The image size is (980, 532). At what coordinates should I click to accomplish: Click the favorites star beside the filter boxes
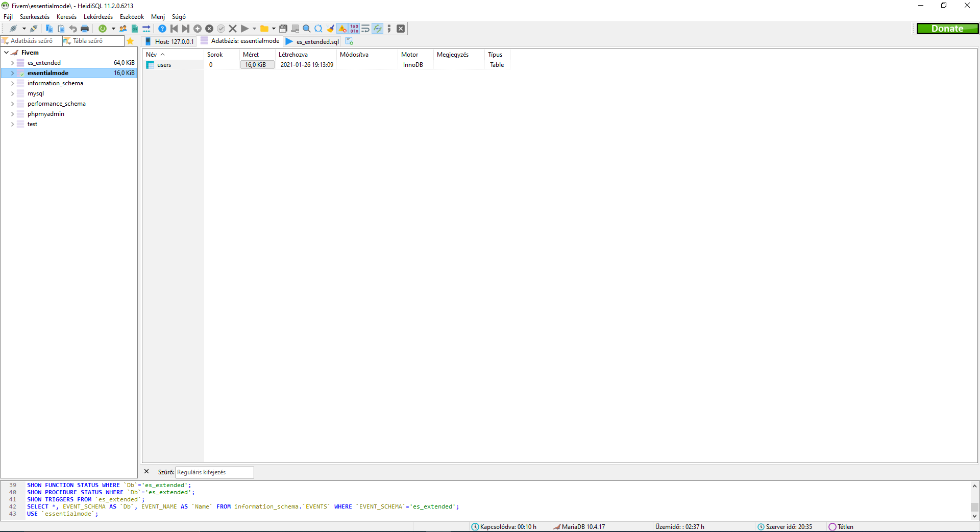(x=131, y=41)
